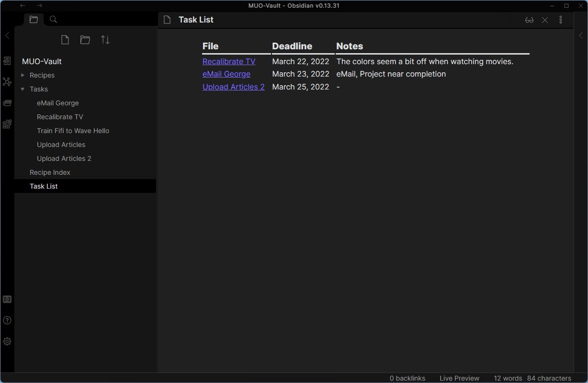Screen dimensions: 588x383
Task: Expand the Recipes folder
Action: coord(23,75)
